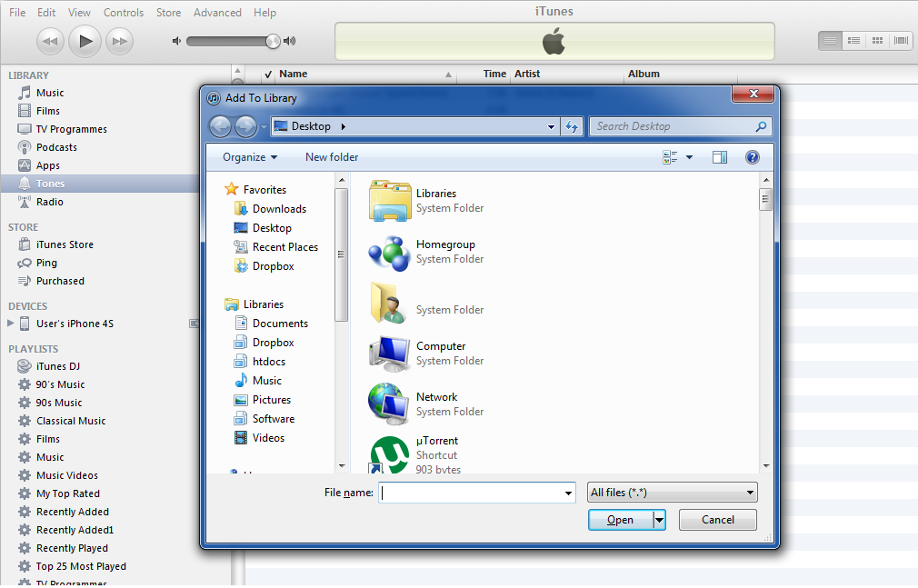918x588 pixels.
Task: Select Radio in iTunes library
Action: point(50,202)
